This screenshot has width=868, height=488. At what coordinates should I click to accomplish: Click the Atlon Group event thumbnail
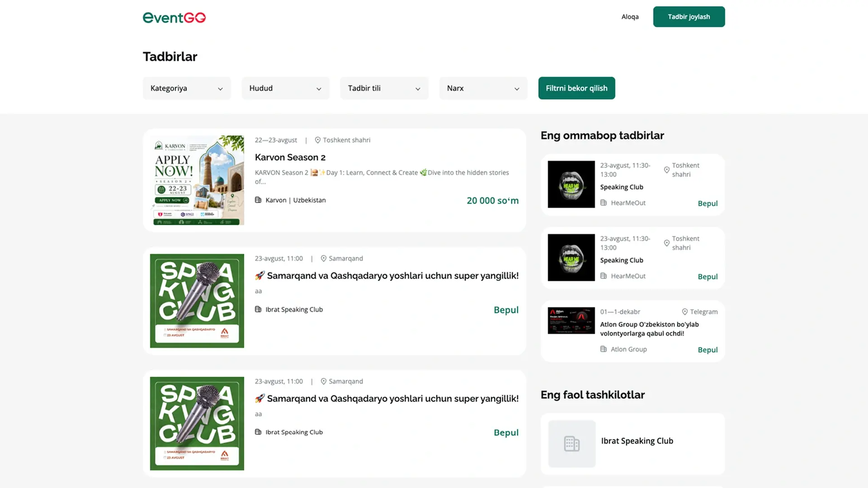coord(571,320)
